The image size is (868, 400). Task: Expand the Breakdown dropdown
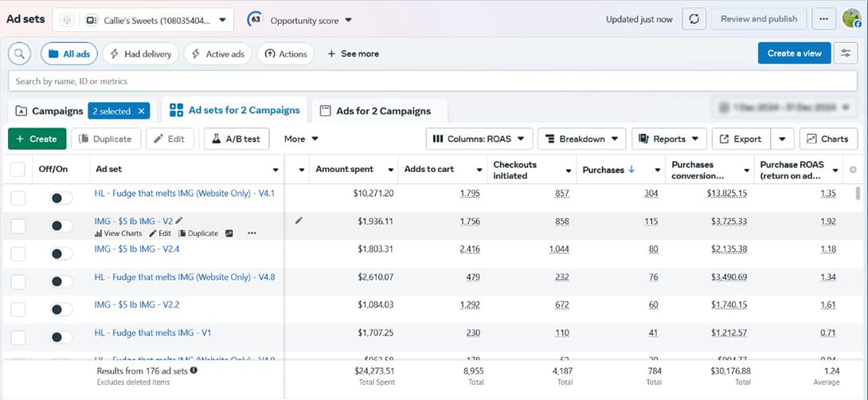coord(581,139)
